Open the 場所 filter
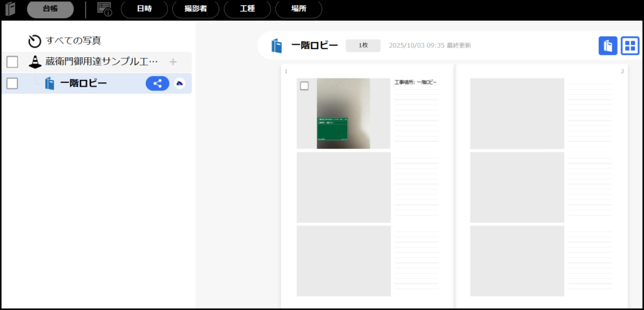644x310 pixels. click(x=298, y=9)
